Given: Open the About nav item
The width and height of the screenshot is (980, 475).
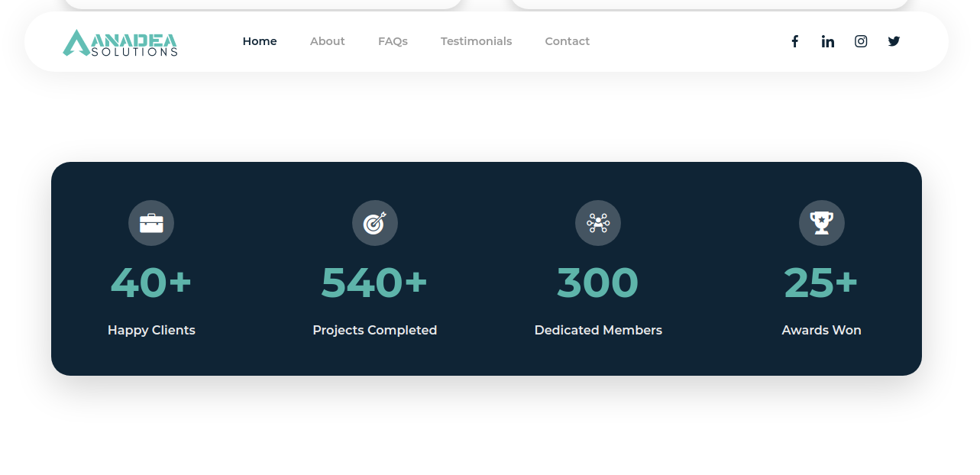Looking at the screenshot, I should (x=328, y=41).
